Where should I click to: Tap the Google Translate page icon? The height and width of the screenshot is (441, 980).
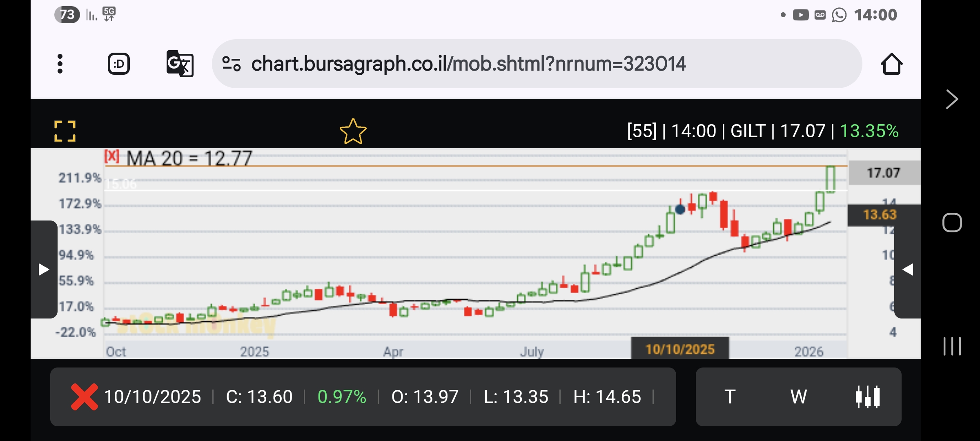[x=180, y=64]
